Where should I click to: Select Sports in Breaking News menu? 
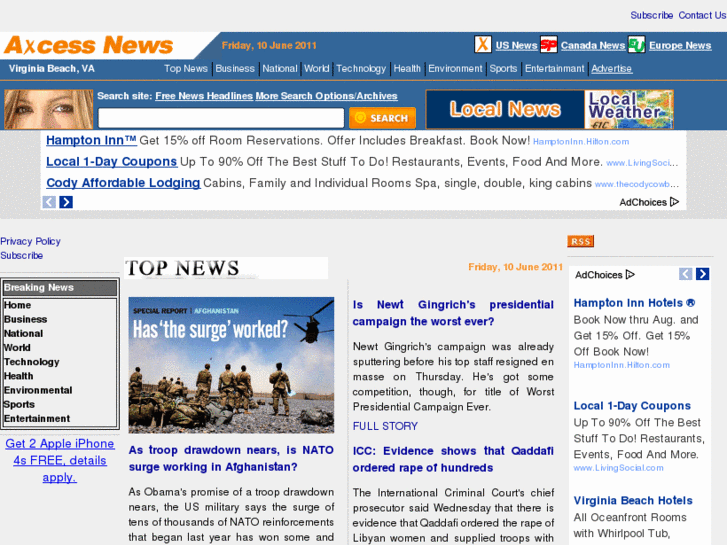(x=19, y=404)
